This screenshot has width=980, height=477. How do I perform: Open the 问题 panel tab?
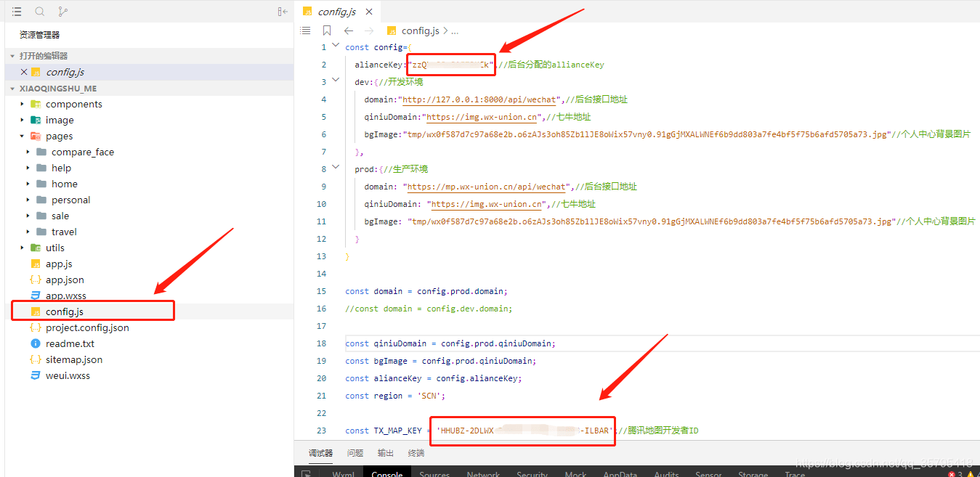pyautogui.click(x=355, y=453)
